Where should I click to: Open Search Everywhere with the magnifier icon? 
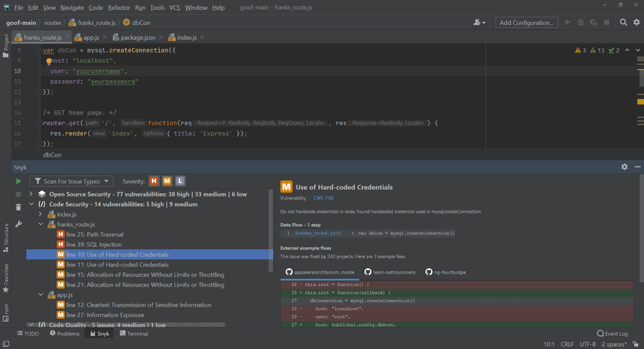623,22
